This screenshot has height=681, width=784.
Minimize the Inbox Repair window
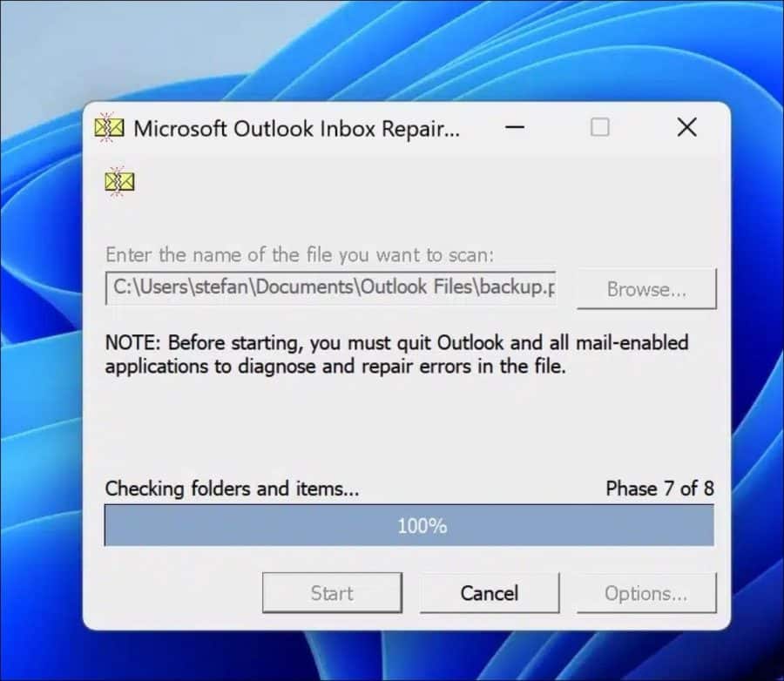coord(515,127)
